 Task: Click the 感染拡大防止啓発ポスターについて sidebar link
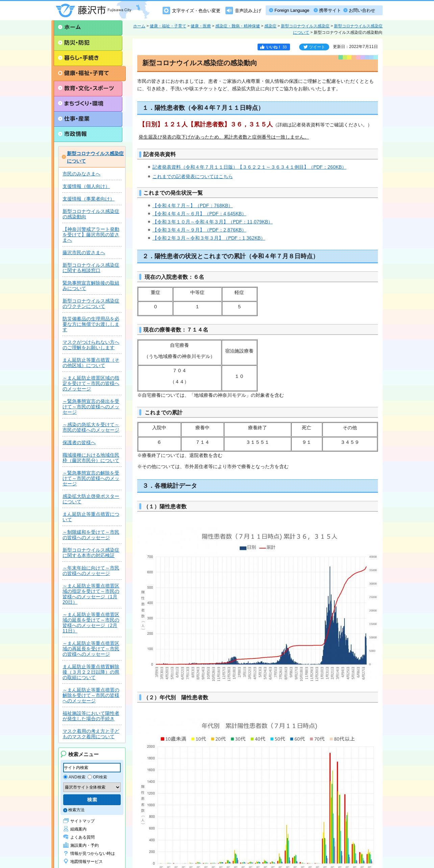[91, 499]
